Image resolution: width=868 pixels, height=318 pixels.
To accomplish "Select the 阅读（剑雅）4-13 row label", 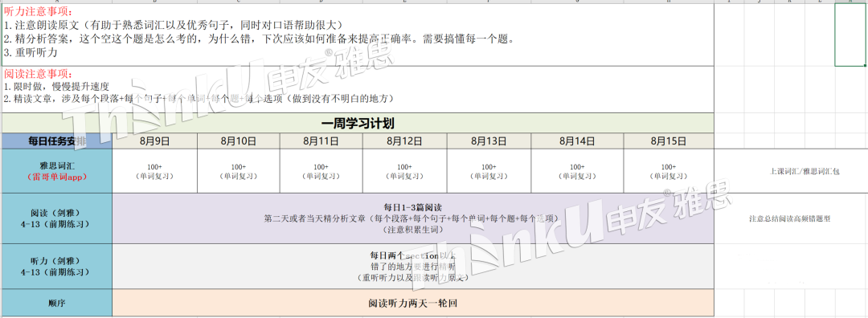I will coord(57,218).
